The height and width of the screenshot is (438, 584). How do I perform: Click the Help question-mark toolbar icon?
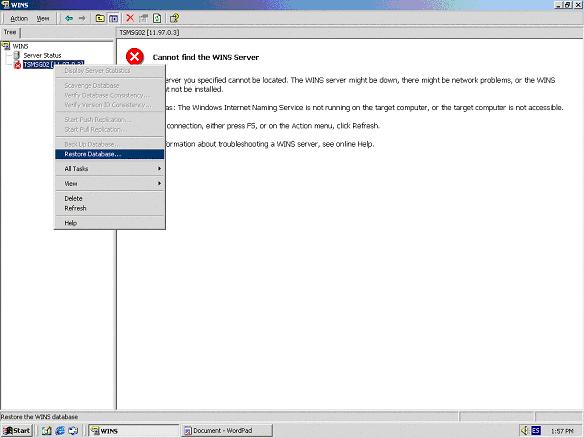coord(174,18)
